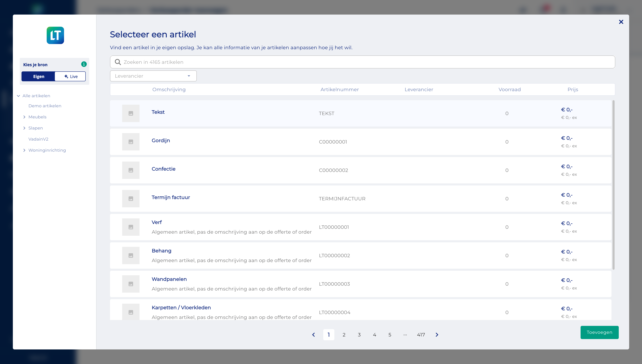Click the Toevoegen button

coord(599,332)
